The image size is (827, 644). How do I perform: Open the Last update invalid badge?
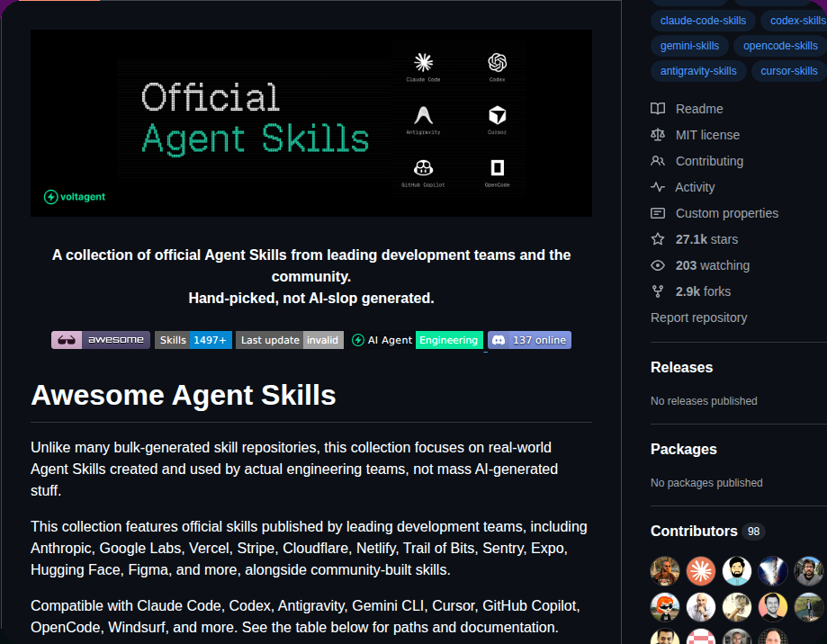point(290,340)
